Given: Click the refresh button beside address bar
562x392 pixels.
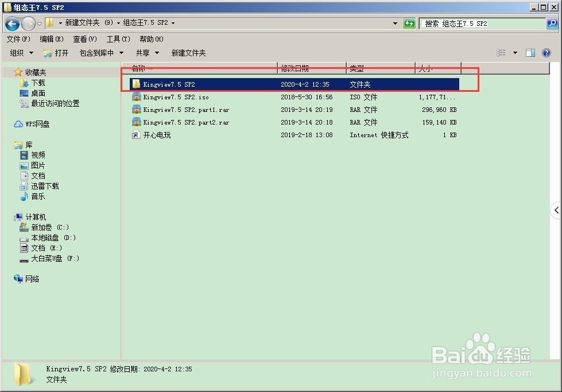Looking at the screenshot, I should point(409,24).
